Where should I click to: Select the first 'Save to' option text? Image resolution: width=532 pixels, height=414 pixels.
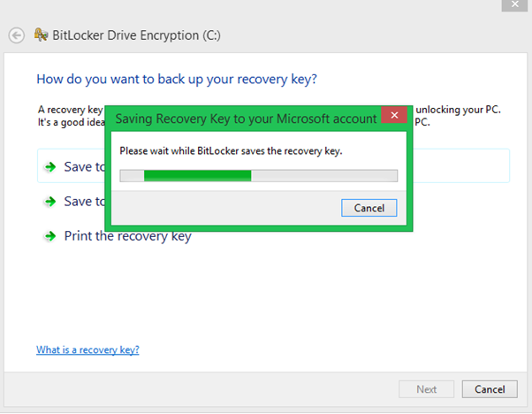click(85, 167)
